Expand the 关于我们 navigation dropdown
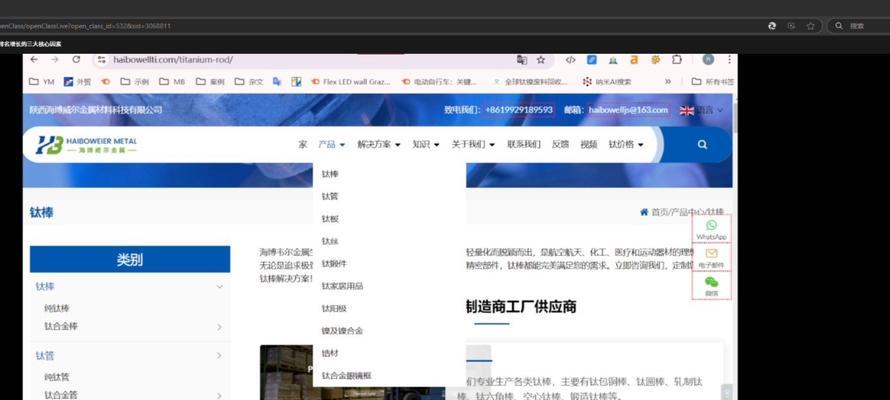890x400 pixels. (473, 145)
